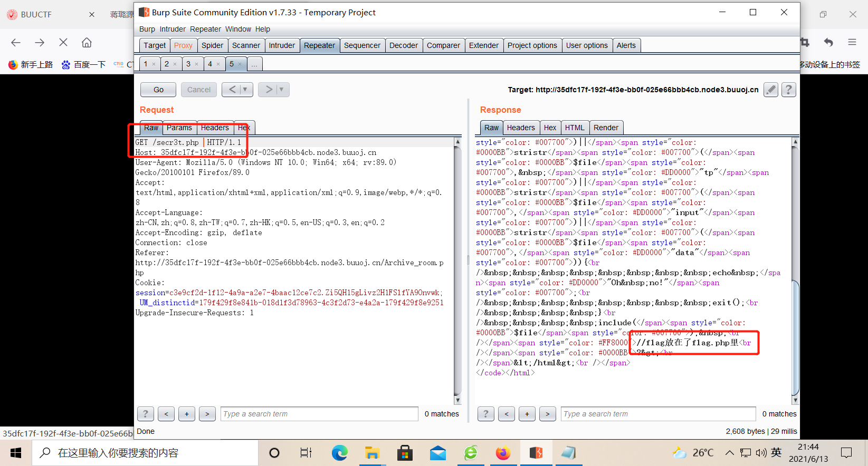The width and height of the screenshot is (868, 466).
Task: Click the plus button in request search bar
Action: [x=187, y=414]
